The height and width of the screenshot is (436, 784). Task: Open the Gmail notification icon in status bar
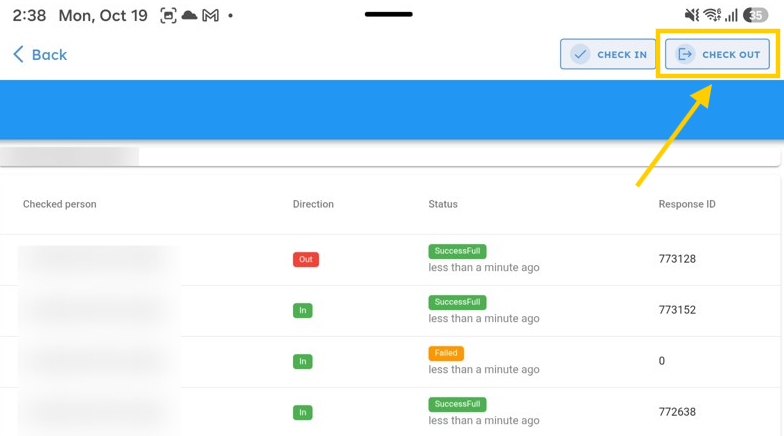click(x=210, y=16)
